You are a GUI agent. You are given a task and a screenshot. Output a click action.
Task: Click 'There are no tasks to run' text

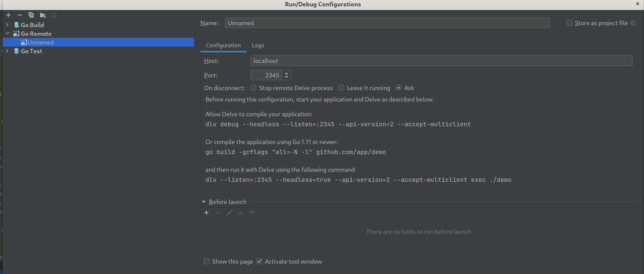click(x=419, y=232)
